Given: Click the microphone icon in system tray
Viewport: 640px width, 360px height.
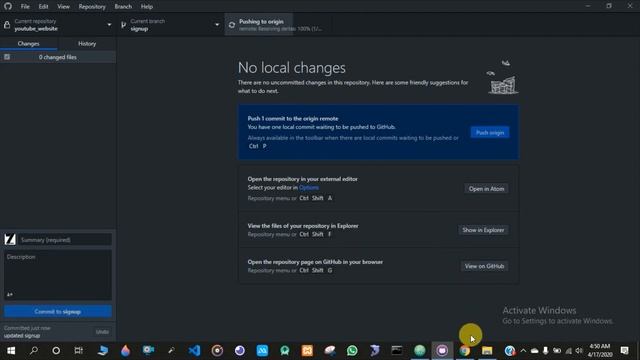Looking at the screenshot, I should 545,351.
